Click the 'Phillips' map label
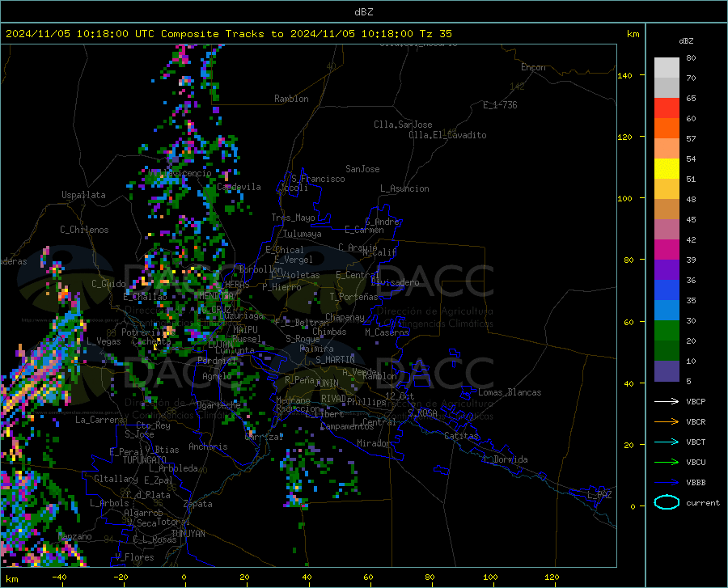Viewport: 728px width, 588px height. [x=366, y=401]
